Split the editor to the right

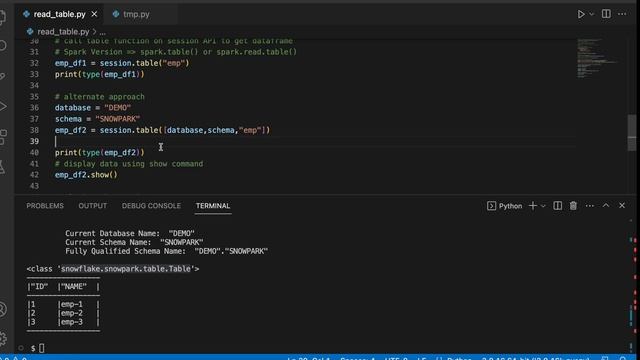(606, 14)
